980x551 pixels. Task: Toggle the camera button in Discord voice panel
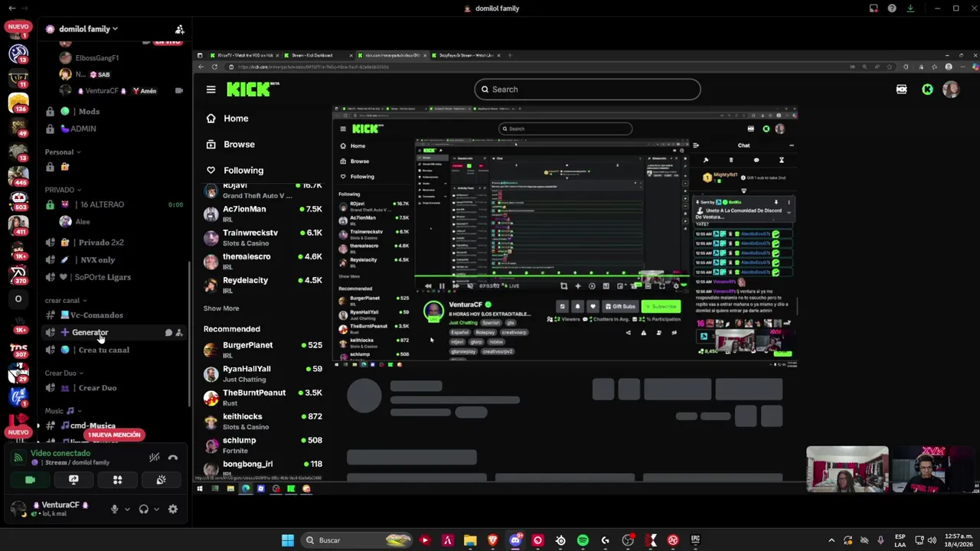tap(30, 480)
